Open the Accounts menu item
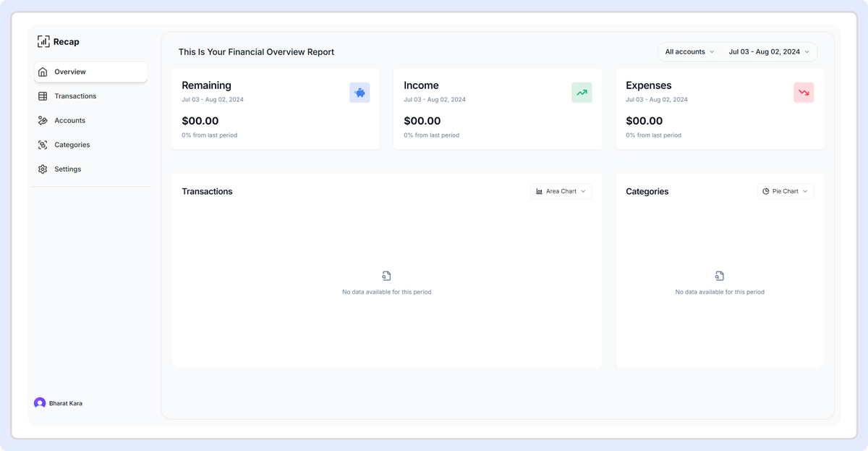This screenshot has height=451, width=868. [x=90, y=120]
